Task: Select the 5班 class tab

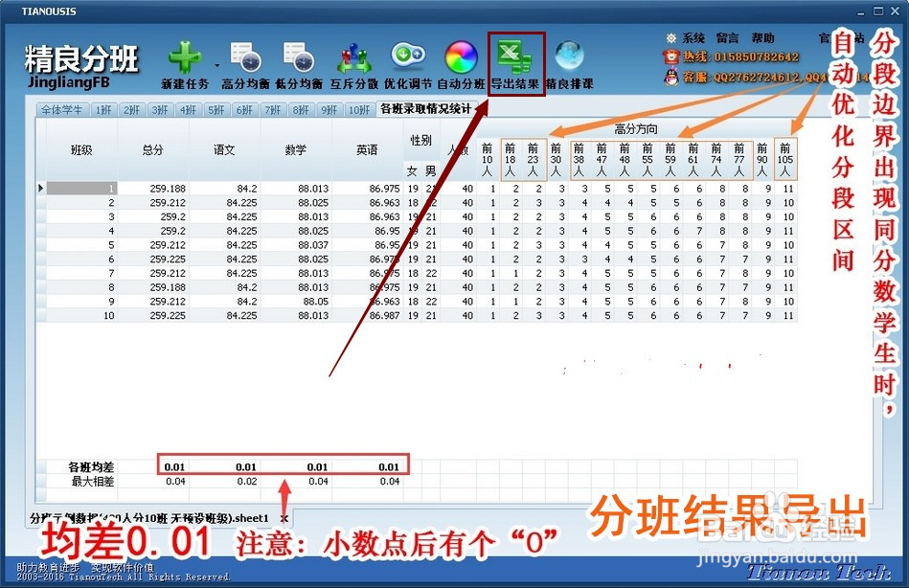Action: click(218, 110)
